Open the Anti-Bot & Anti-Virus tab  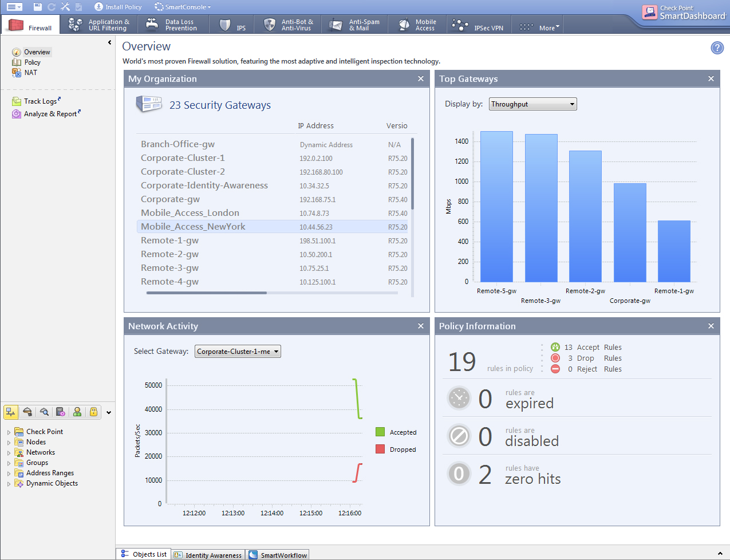click(289, 25)
